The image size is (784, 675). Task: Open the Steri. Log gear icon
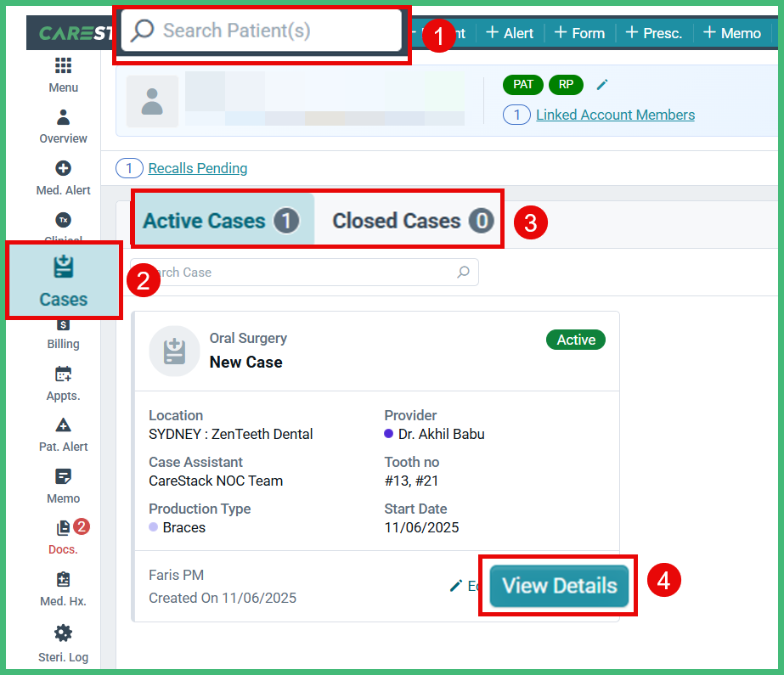click(63, 632)
